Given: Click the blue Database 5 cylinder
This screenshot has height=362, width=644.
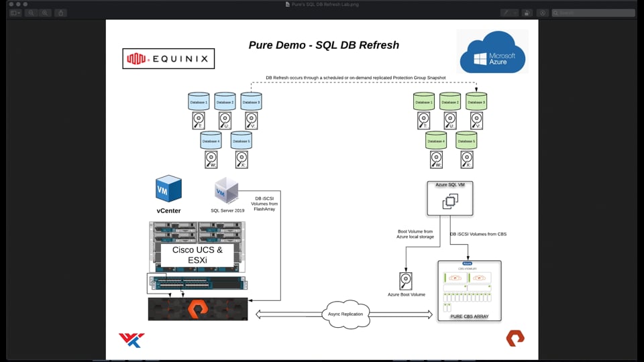Looking at the screenshot, I should 241,140.
